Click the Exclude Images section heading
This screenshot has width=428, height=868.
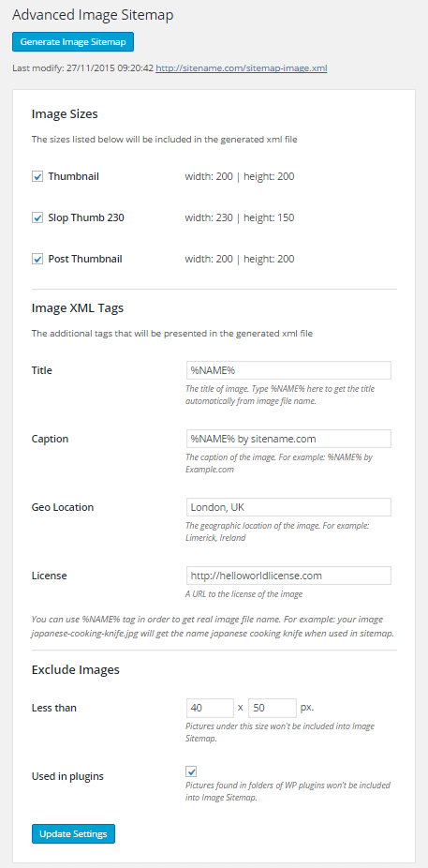tap(76, 670)
